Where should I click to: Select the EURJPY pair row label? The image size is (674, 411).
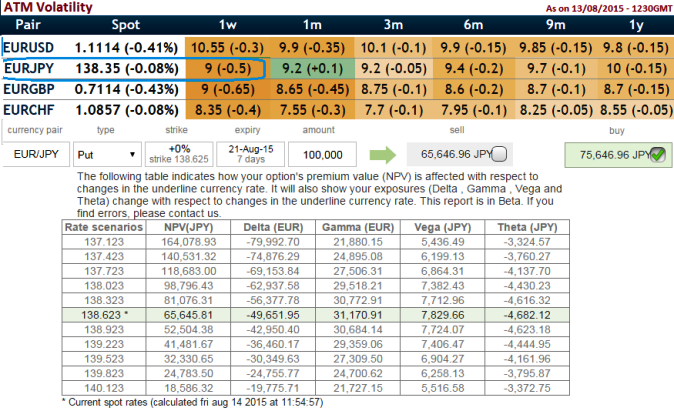(x=29, y=68)
